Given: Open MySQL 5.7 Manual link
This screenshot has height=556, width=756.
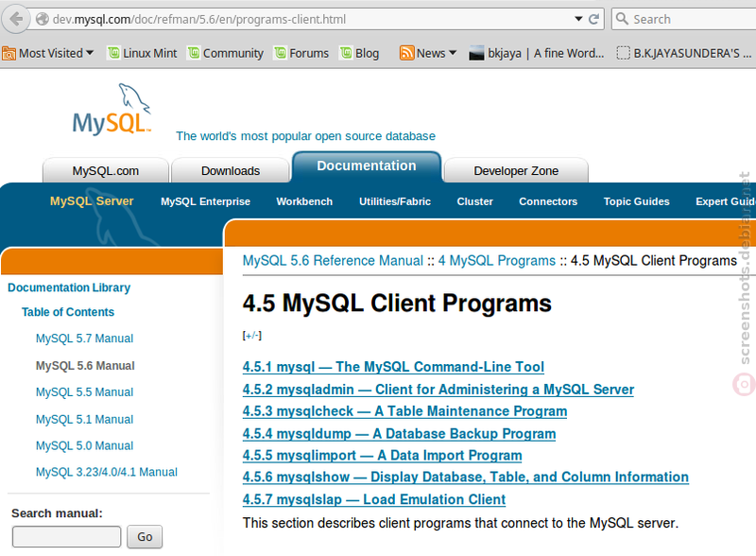Looking at the screenshot, I should pos(84,339).
